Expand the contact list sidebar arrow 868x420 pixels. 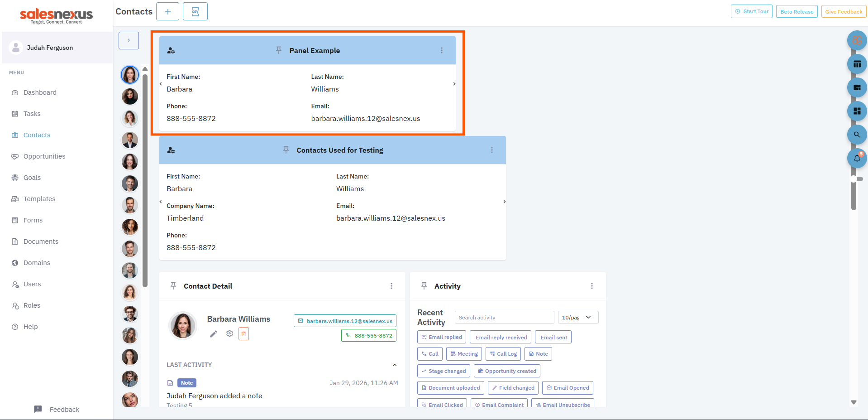click(129, 40)
